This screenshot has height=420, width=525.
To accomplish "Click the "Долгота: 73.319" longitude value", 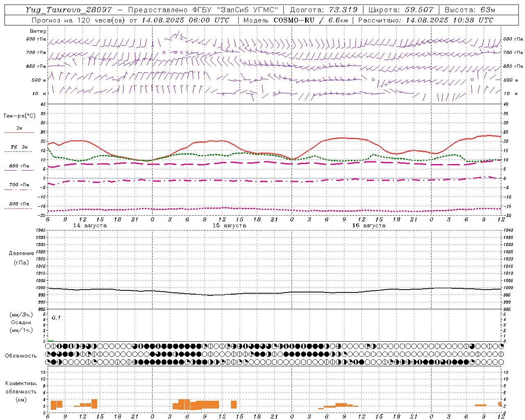I will click(324, 10).
